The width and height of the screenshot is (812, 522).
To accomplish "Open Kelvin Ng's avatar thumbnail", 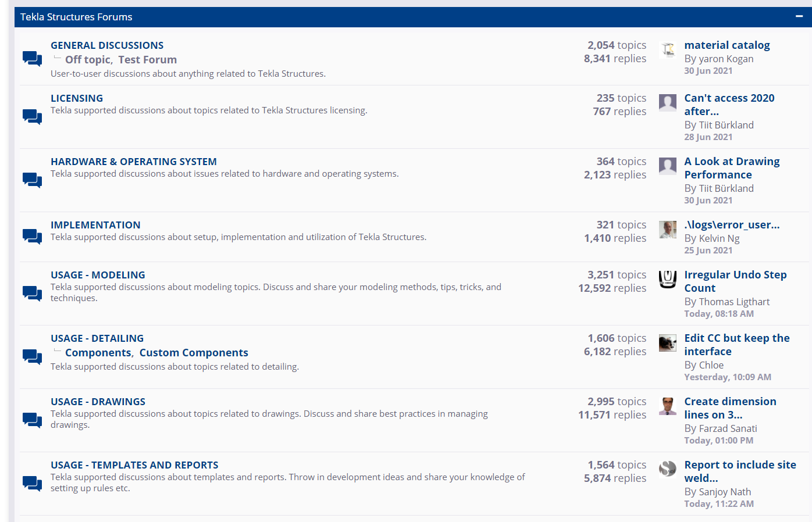I will point(668,230).
